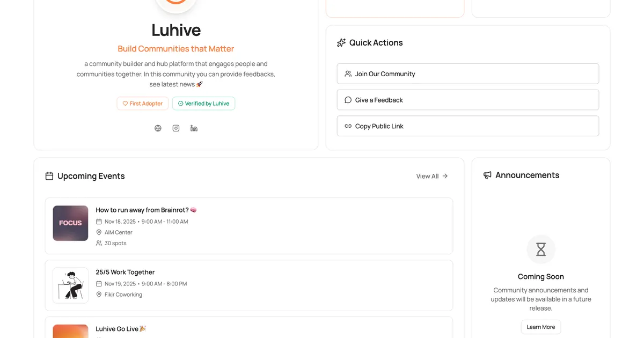The image size is (644, 338).
Task: Open View All upcoming events
Action: 431,175
